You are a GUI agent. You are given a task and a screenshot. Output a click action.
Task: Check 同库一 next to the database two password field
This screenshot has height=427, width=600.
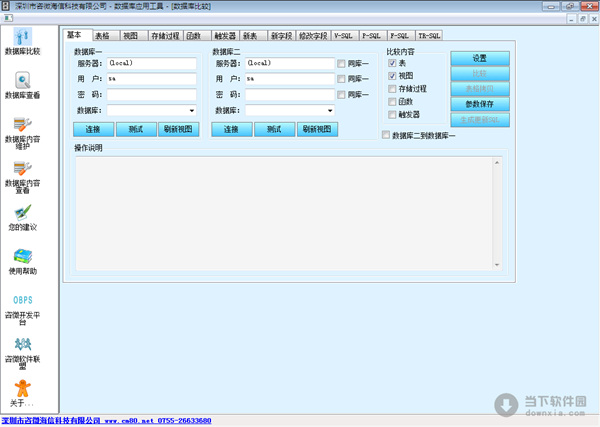click(341, 95)
